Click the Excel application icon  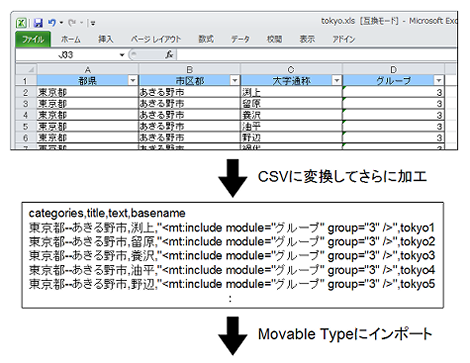click(x=22, y=23)
